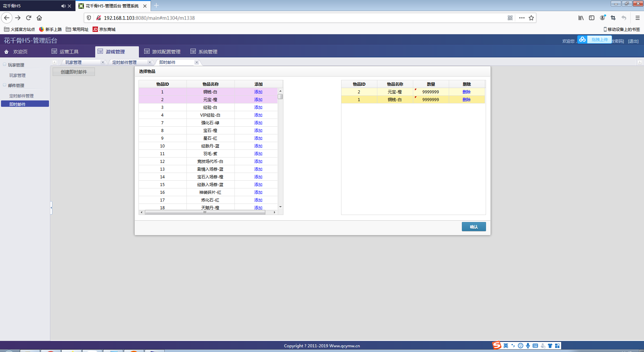This screenshot has width=644, height=352.
Task: Click the Sogou input method icon
Action: [496, 346]
